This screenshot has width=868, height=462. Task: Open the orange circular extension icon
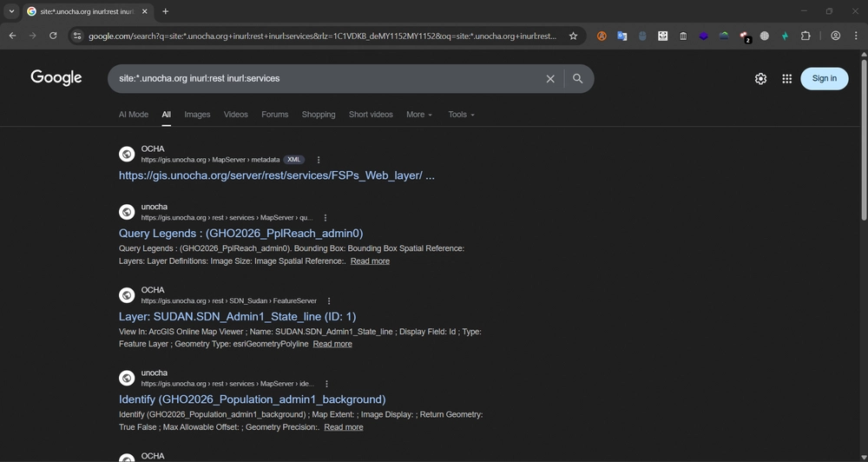point(602,36)
